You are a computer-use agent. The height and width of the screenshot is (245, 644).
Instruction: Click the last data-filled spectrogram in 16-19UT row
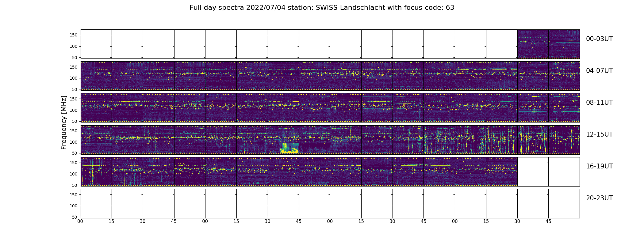tap(501, 172)
